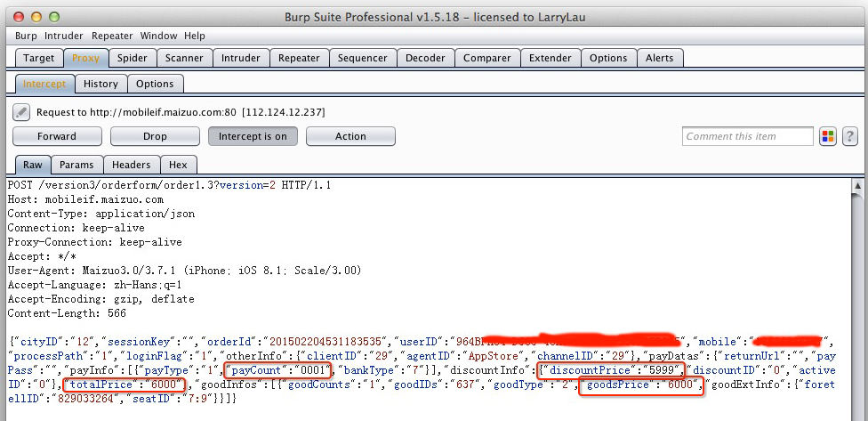The height and width of the screenshot is (421, 868).
Task: Open the highlight color picker icon
Action: [828, 136]
